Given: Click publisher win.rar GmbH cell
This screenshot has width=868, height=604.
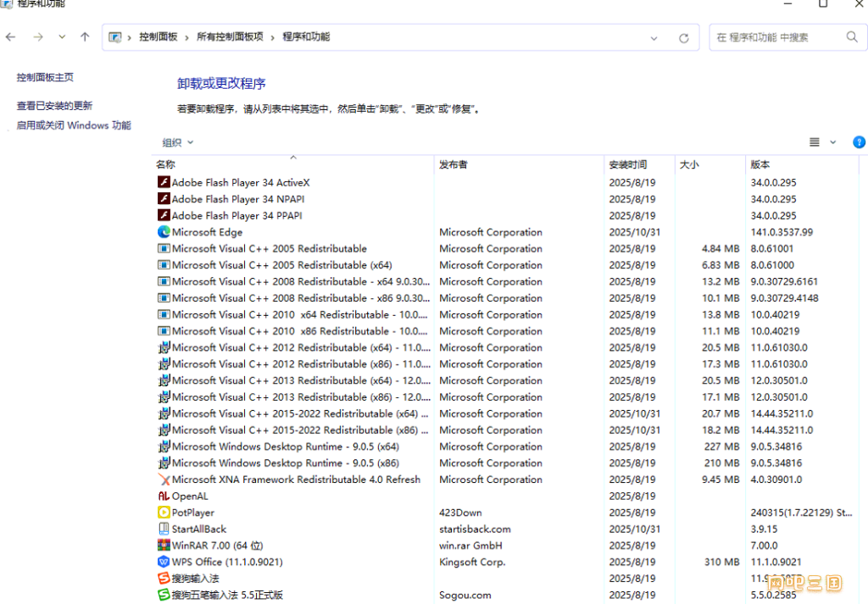Looking at the screenshot, I should 470,546.
